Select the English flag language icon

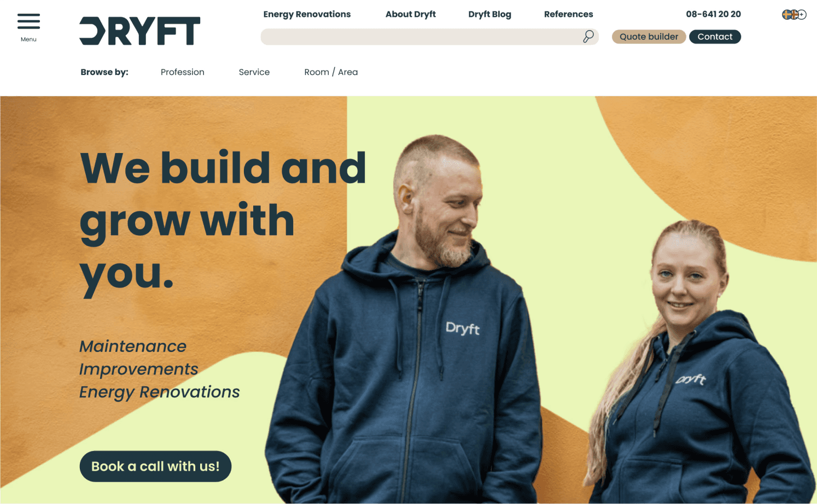pos(794,15)
